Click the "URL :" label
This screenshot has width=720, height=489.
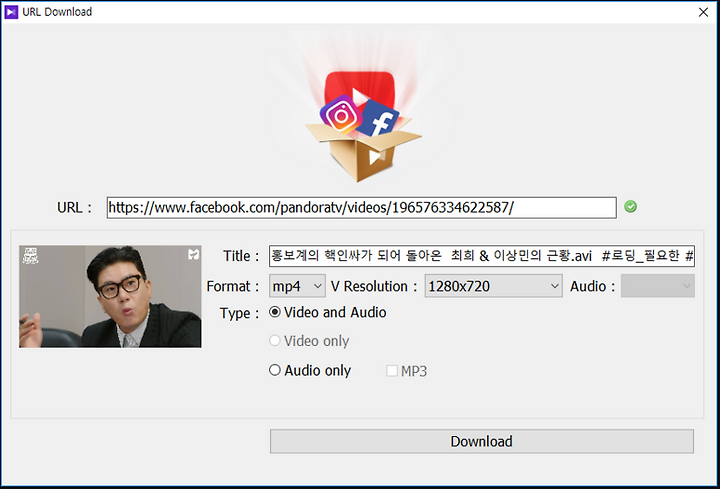tap(74, 208)
